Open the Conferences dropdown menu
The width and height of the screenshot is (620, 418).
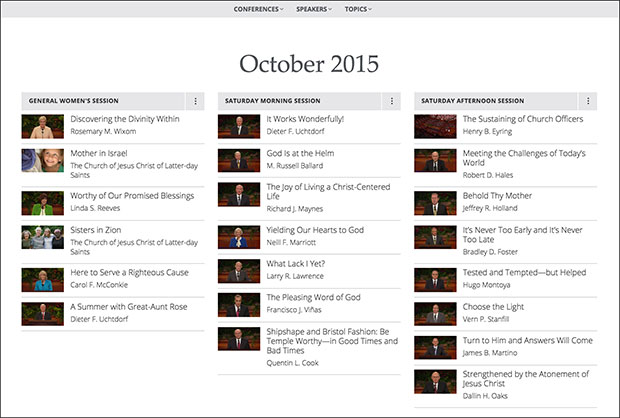(258, 9)
